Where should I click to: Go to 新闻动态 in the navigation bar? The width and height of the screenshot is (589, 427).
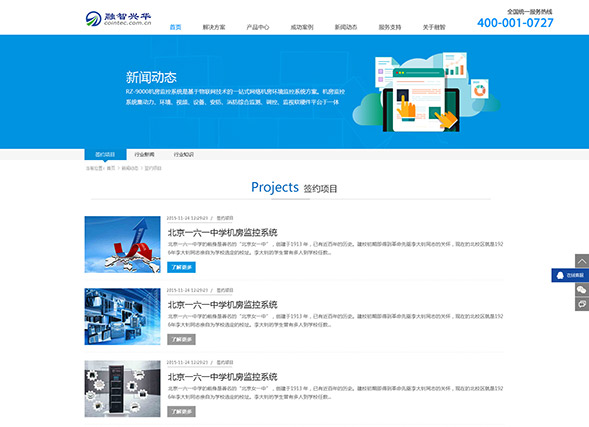346,27
